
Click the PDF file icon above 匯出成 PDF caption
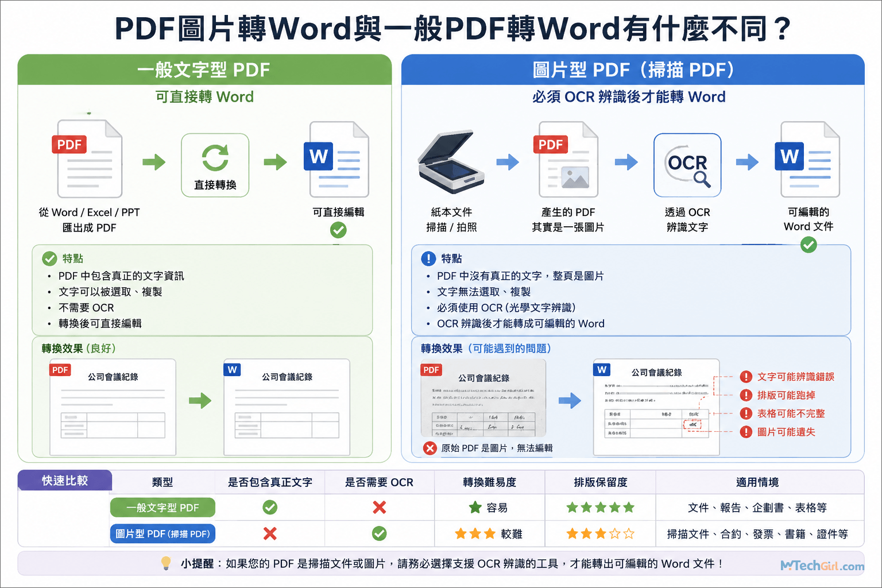tap(88, 158)
